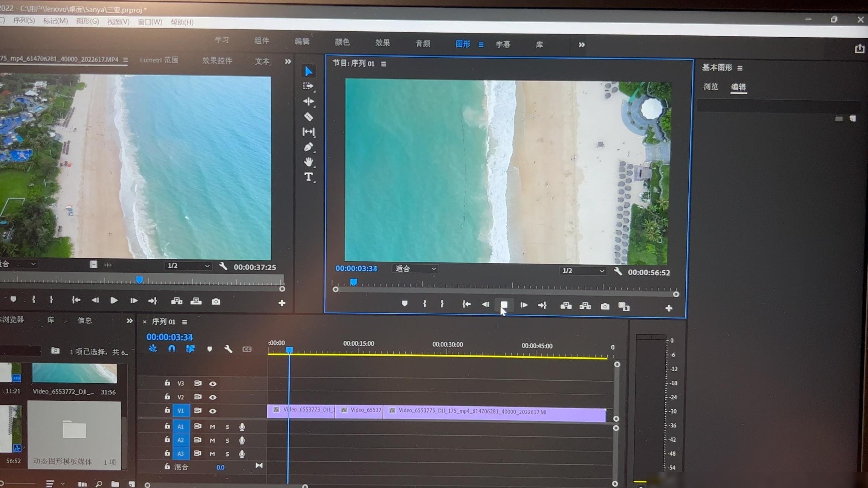Open Essential Graphics panel menu
The image size is (868, 488).
[x=740, y=68]
